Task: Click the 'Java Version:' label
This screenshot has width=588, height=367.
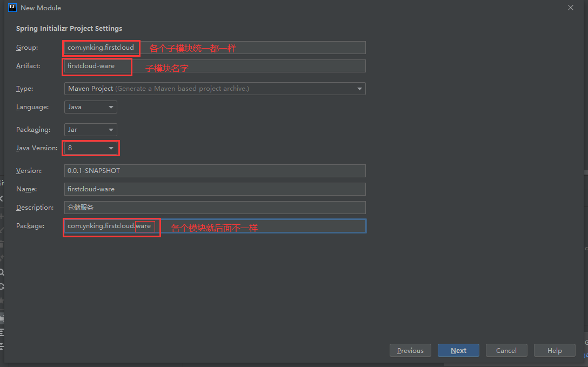Action: 37,148
